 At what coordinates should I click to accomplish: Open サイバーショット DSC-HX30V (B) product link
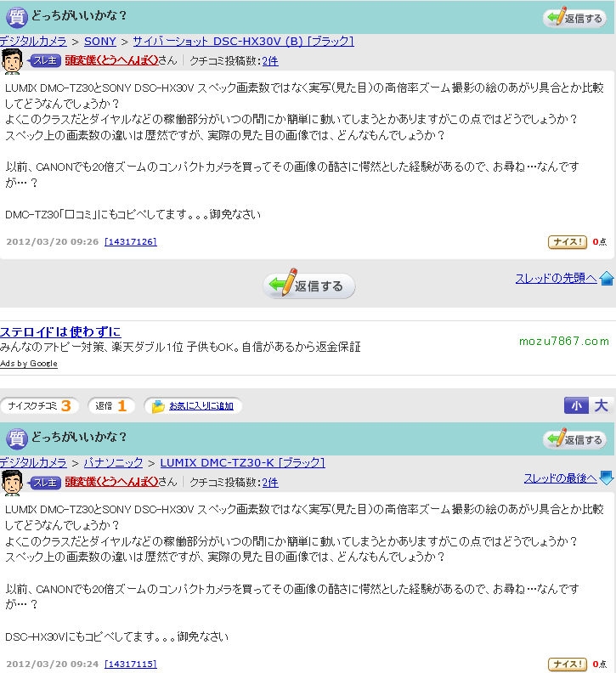(x=243, y=41)
